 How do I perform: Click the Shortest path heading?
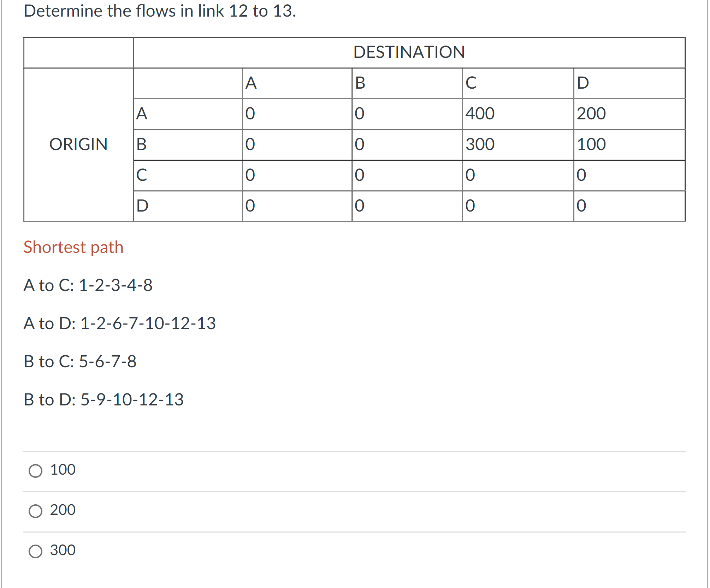point(73,247)
